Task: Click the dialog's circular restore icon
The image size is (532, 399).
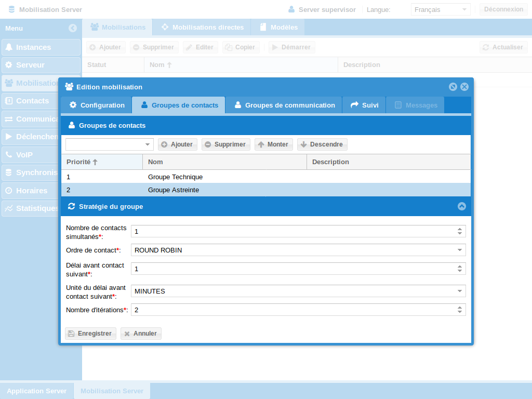Action: pos(453,87)
